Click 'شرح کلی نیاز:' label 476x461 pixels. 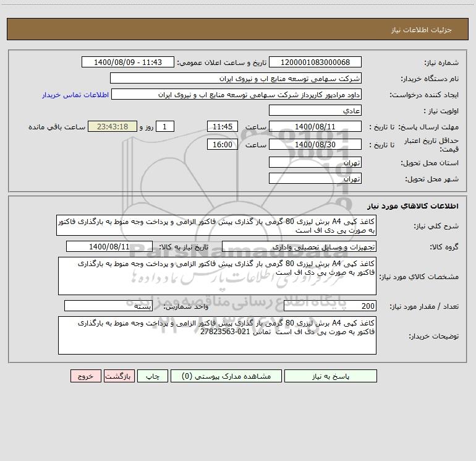coord(436,226)
